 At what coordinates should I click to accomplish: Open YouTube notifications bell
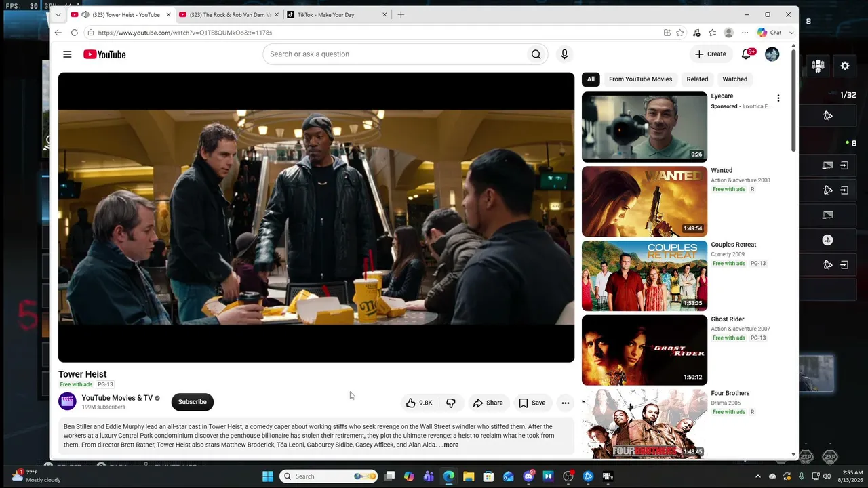tap(747, 54)
